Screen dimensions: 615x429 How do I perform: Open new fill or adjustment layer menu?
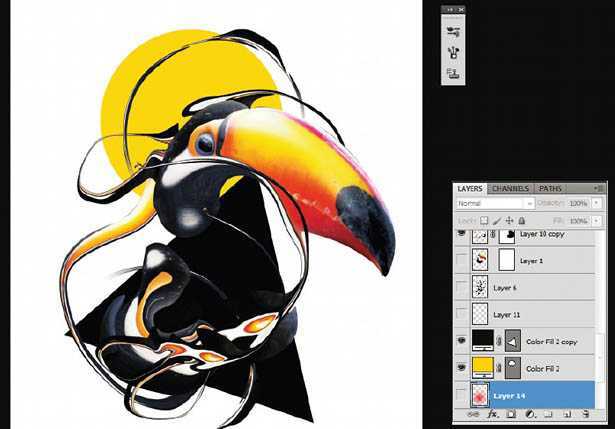[530, 414]
